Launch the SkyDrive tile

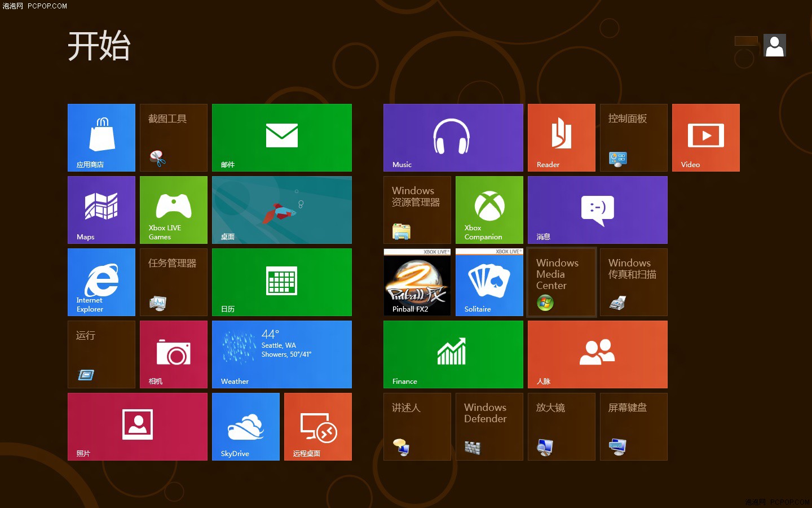[246, 427]
